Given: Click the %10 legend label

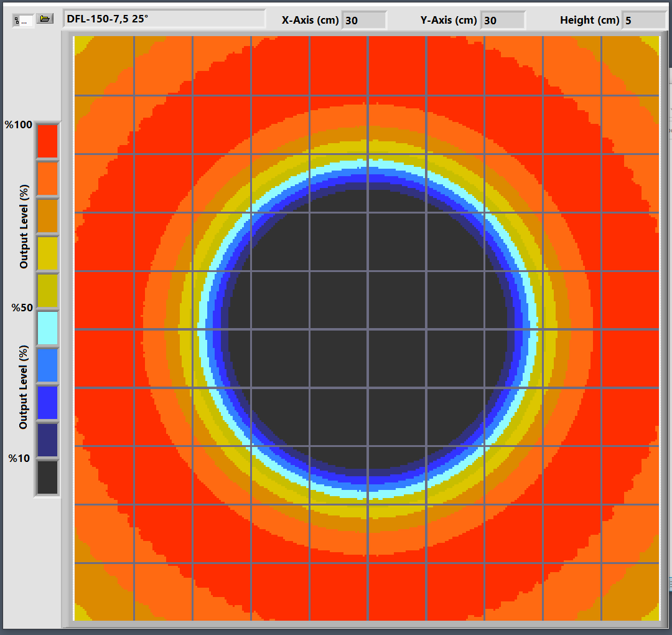Looking at the screenshot, I should point(19,458).
